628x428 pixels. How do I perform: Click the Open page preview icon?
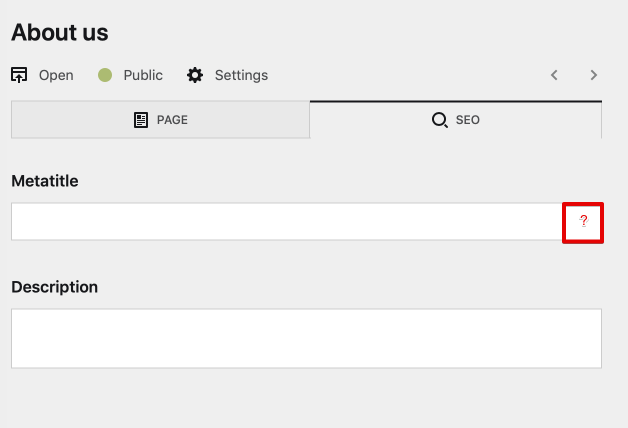(x=19, y=75)
